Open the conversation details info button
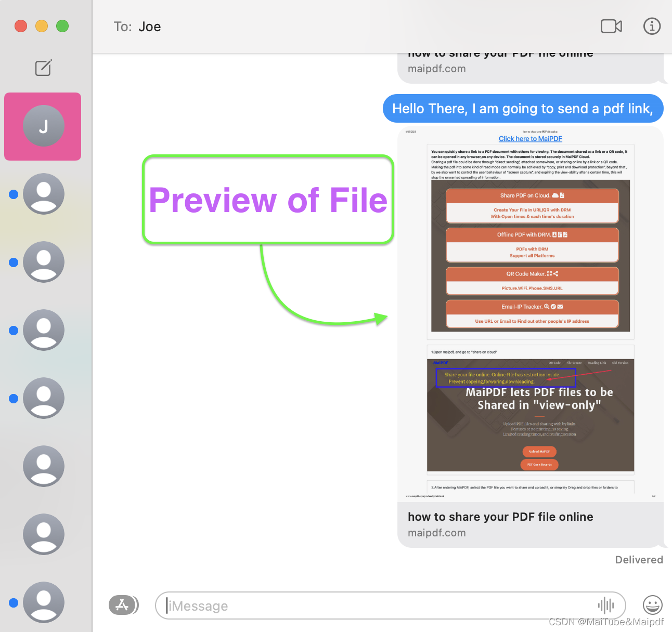This screenshot has width=672, height=632. (652, 26)
